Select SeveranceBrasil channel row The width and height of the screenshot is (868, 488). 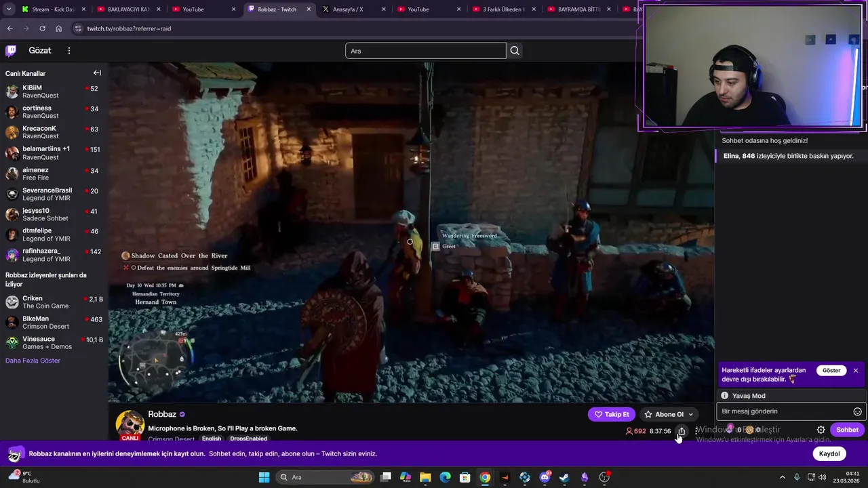[54, 194]
